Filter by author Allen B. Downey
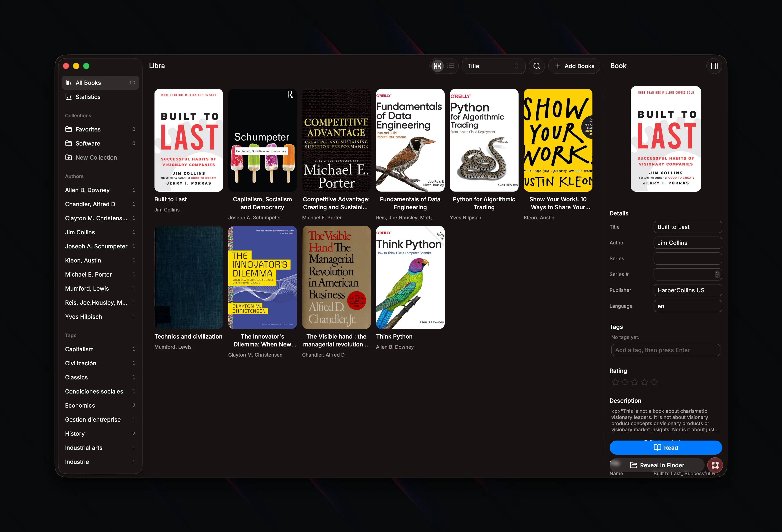Viewport: 782px width, 532px height. 100,190
